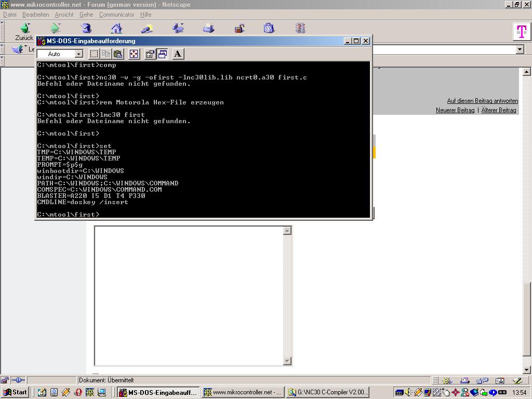
Task: Click the Copy icon in DOS toolbar
Action: (x=106, y=54)
